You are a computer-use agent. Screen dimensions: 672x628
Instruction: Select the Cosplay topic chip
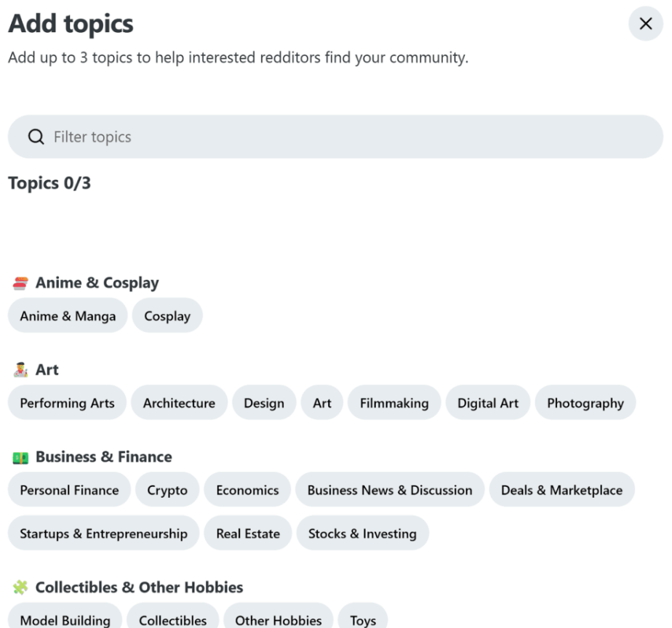[167, 316]
